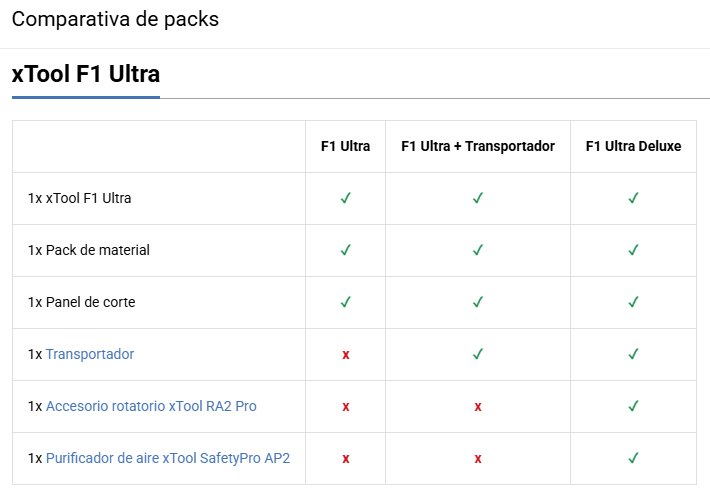Click red X for Transportador under F1 Ultra
This screenshot has width=710, height=491.
[x=345, y=355]
